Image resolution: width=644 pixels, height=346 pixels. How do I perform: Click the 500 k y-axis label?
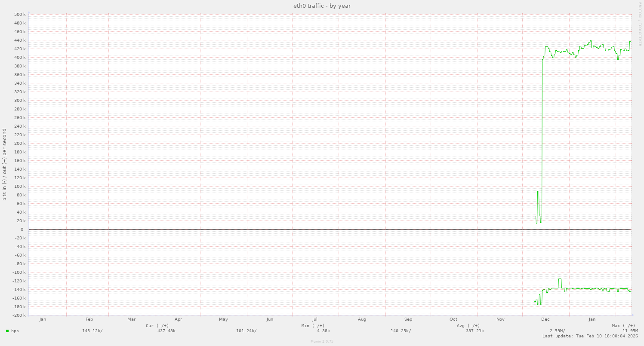pyautogui.click(x=19, y=14)
